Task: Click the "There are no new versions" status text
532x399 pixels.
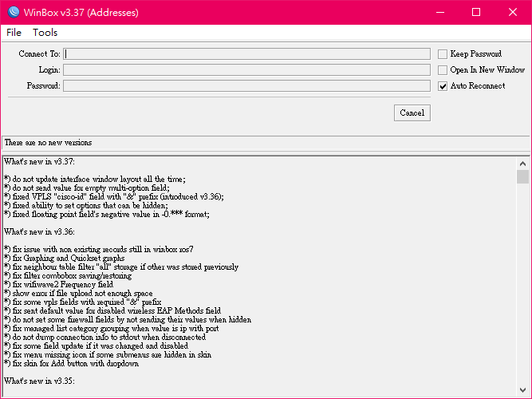Action: (48, 143)
